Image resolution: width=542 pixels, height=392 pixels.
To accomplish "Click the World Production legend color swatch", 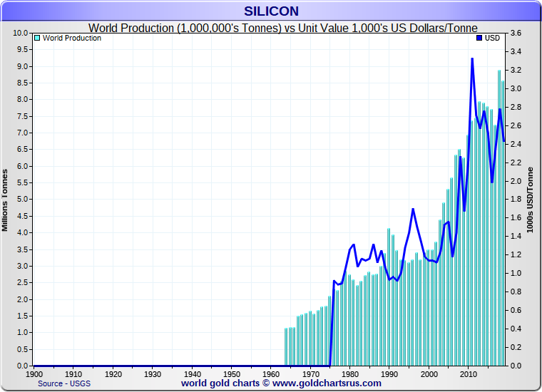I will tap(37, 38).
